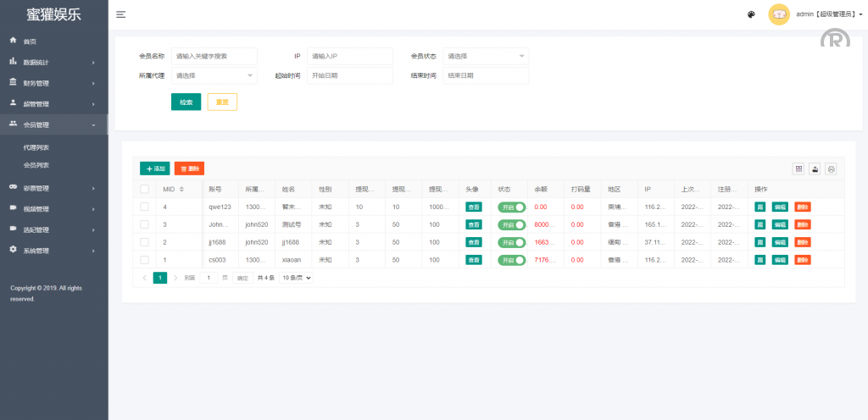Viewport: 868px width, 420px height.
Task: Collapse the sidebar with the hamburger icon
Action: (x=121, y=14)
